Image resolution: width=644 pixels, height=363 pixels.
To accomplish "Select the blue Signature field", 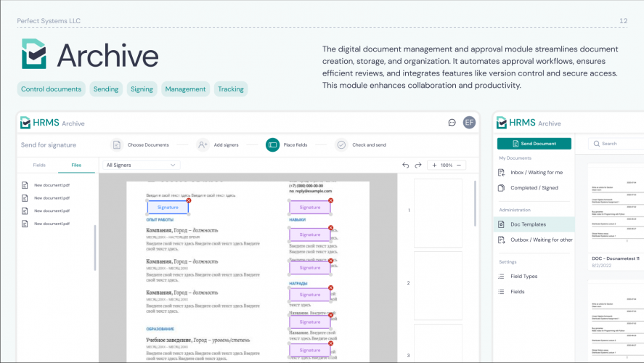I will [168, 208].
